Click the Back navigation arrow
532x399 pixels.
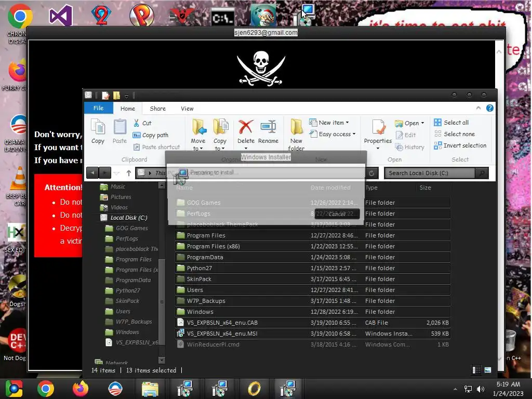tap(92, 173)
